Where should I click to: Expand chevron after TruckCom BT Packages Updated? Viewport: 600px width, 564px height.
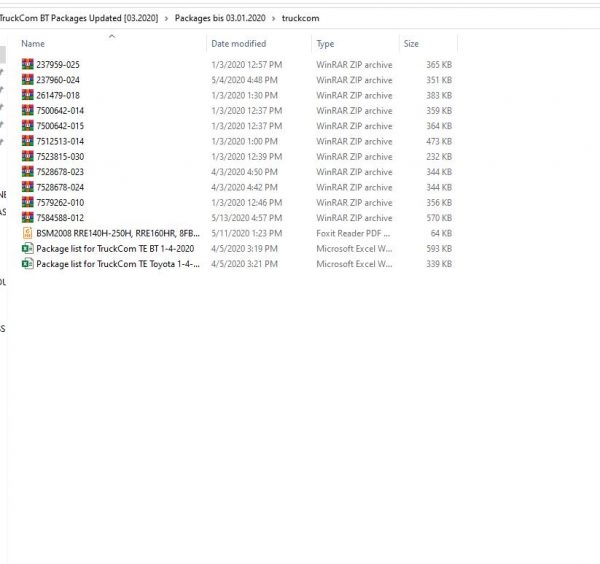166,18
